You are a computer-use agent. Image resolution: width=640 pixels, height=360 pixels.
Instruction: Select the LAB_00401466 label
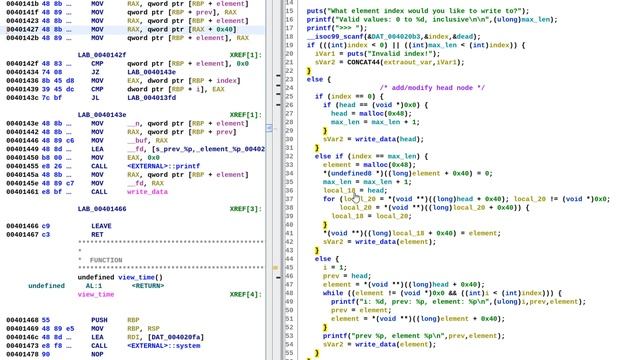(102, 209)
